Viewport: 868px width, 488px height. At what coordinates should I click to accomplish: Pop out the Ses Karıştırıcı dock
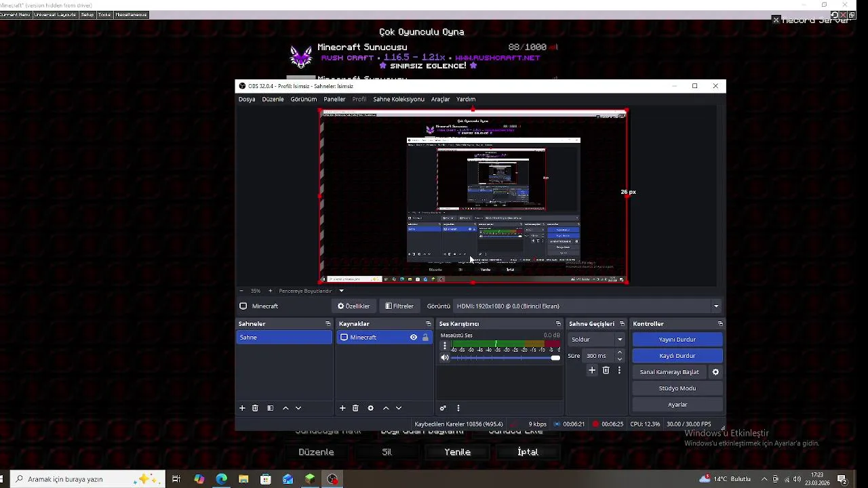click(x=558, y=323)
